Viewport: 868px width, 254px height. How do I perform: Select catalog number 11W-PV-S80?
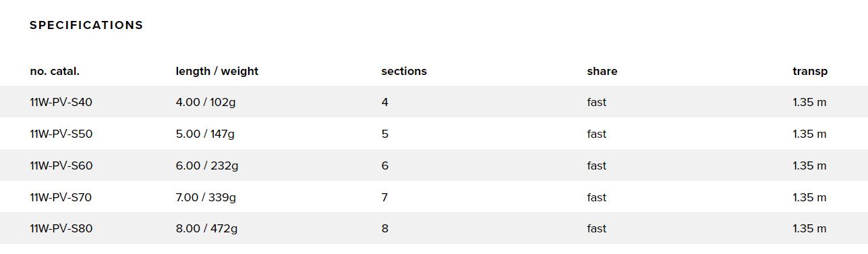click(61, 229)
